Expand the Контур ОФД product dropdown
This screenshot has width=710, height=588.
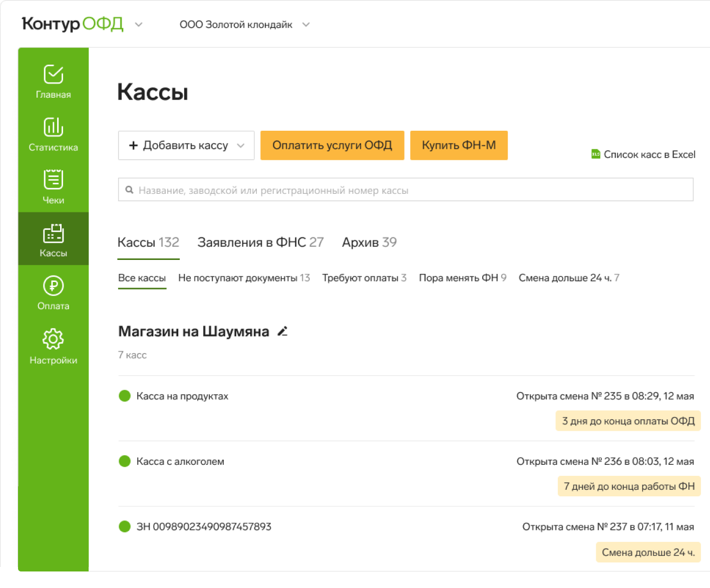click(x=139, y=25)
